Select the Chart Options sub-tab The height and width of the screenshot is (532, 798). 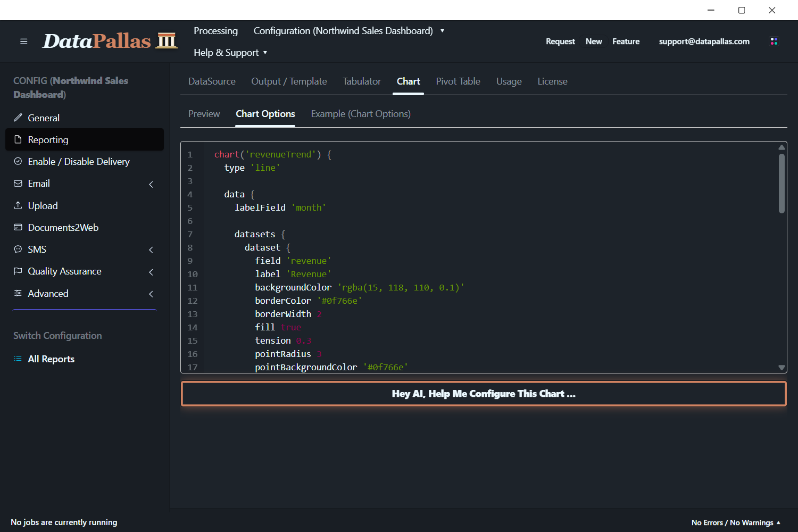(x=265, y=114)
